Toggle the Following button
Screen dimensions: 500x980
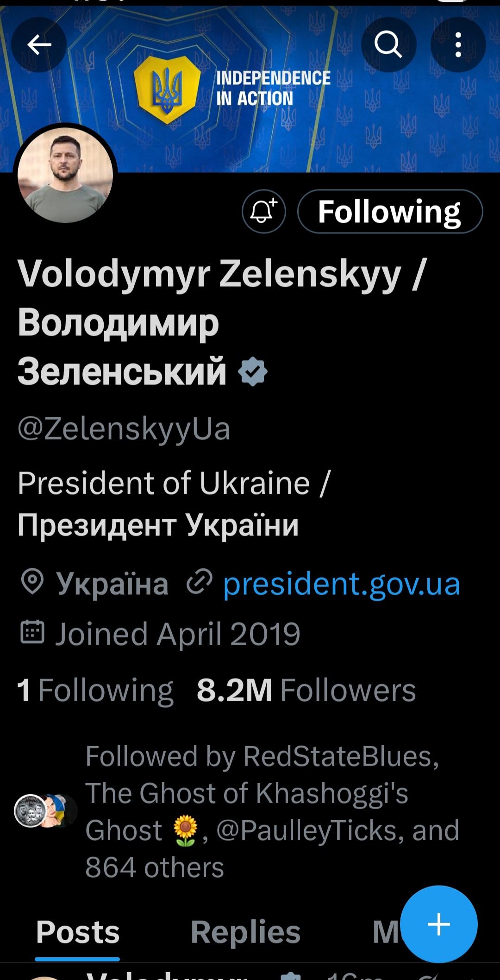(390, 212)
